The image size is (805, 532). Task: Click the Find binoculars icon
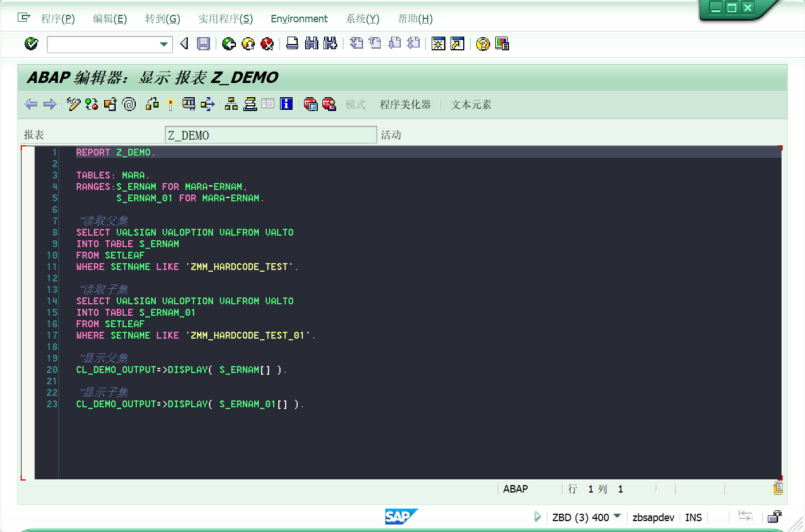pyautogui.click(x=311, y=43)
